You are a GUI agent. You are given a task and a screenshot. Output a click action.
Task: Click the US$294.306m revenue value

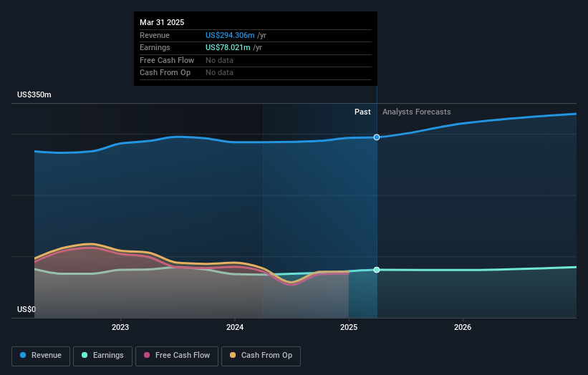pos(230,35)
